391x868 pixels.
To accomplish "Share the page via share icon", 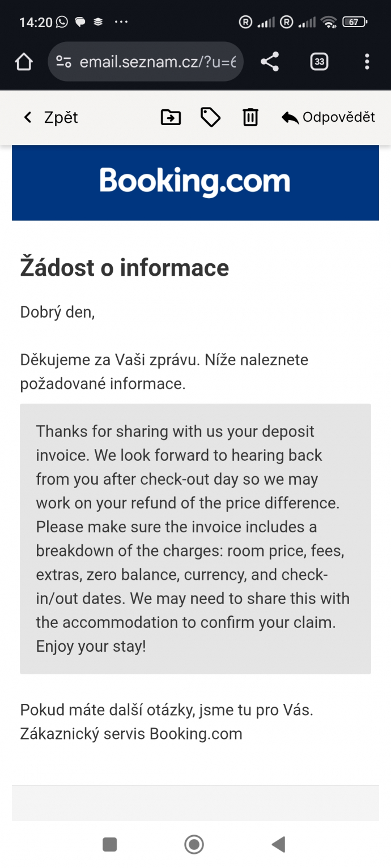I will click(x=270, y=62).
